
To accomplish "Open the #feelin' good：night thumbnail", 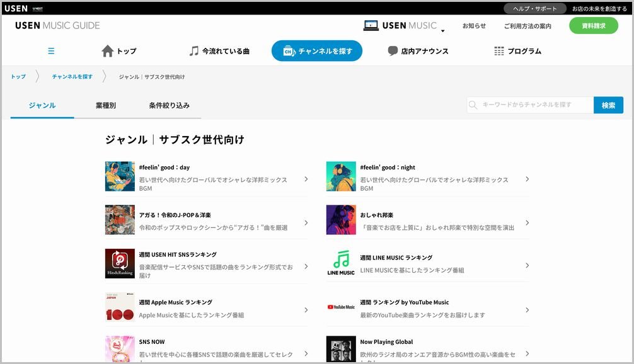I will point(341,176).
